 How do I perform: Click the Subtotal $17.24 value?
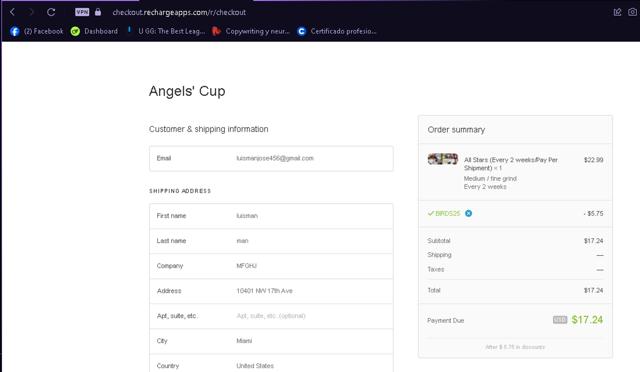[x=593, y=241]
